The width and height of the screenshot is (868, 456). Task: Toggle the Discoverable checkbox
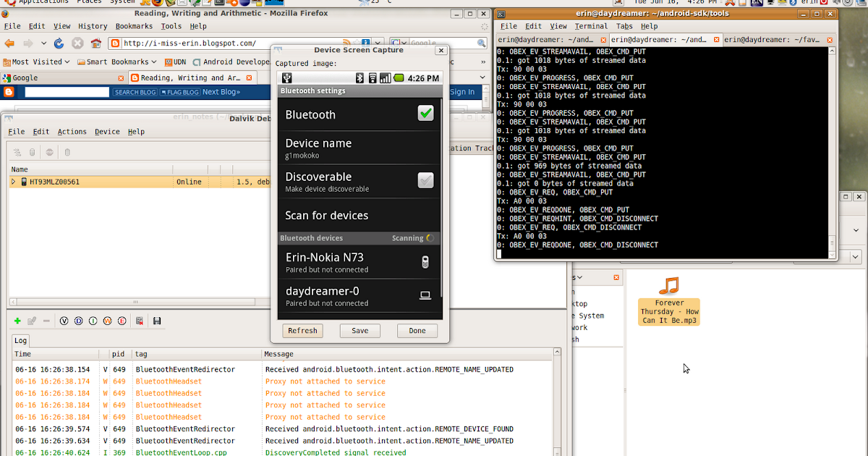[426, 181]
